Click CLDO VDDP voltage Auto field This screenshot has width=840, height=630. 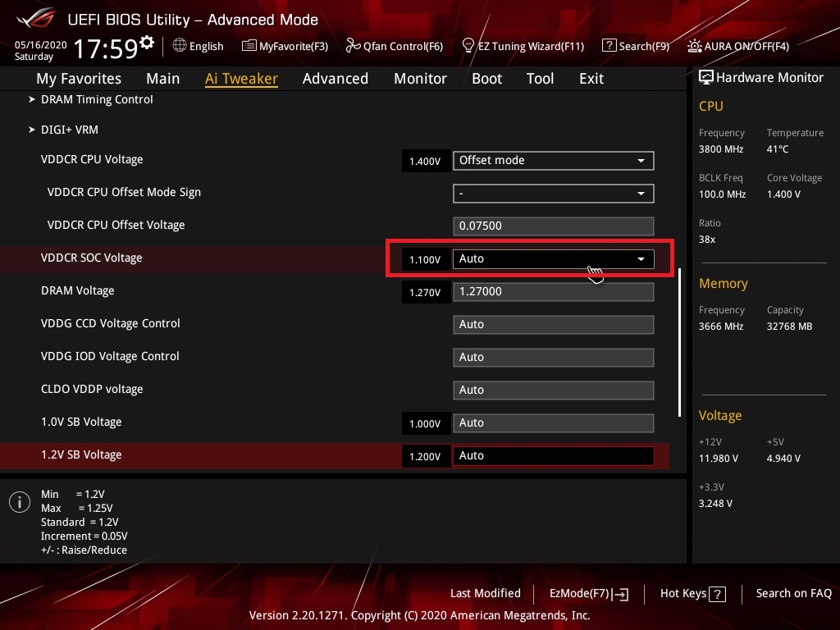point(554,390)
